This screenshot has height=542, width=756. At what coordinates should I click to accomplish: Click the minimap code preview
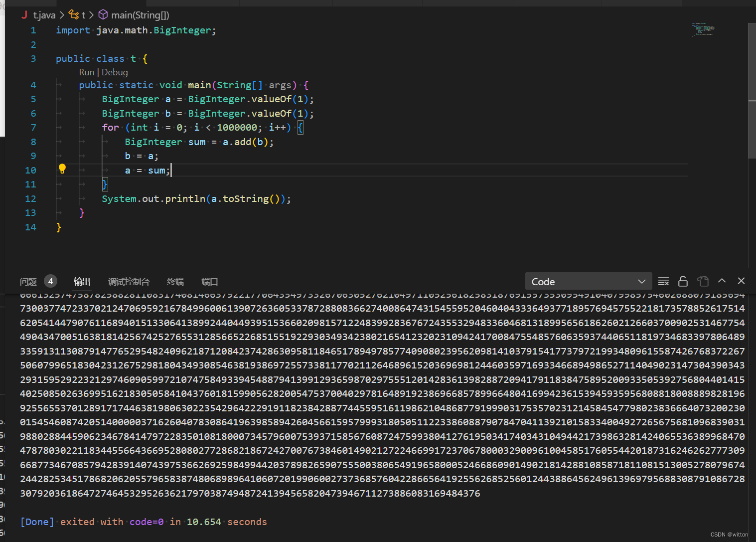[703, 29]
